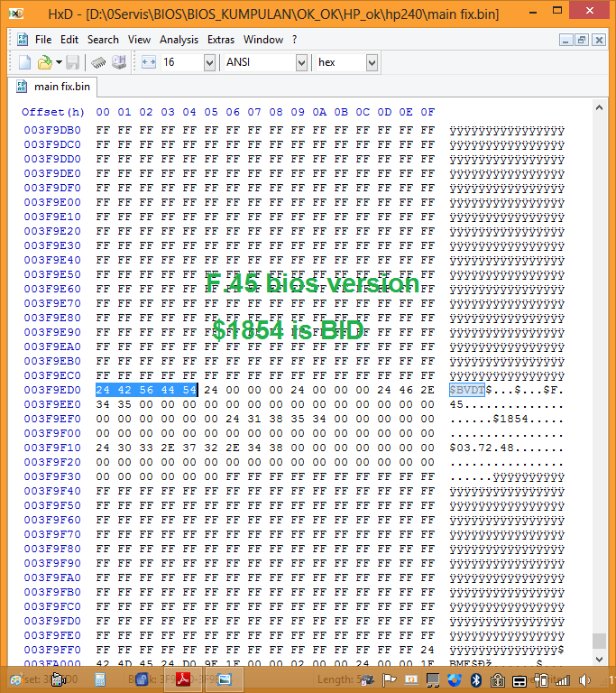This screenshot has height=693, width=616.
Task: Click the 0F column header
Action: 428,112
